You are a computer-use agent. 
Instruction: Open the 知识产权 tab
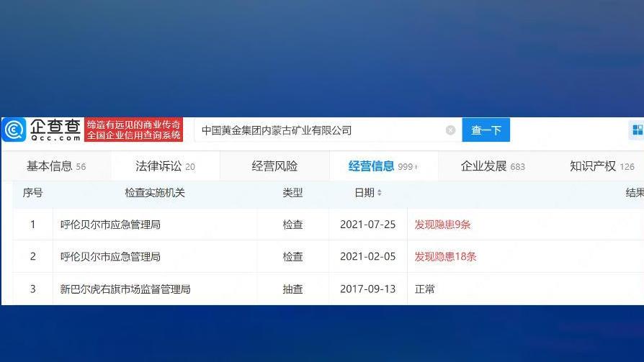pyautogui.click(x=601, y=166)
